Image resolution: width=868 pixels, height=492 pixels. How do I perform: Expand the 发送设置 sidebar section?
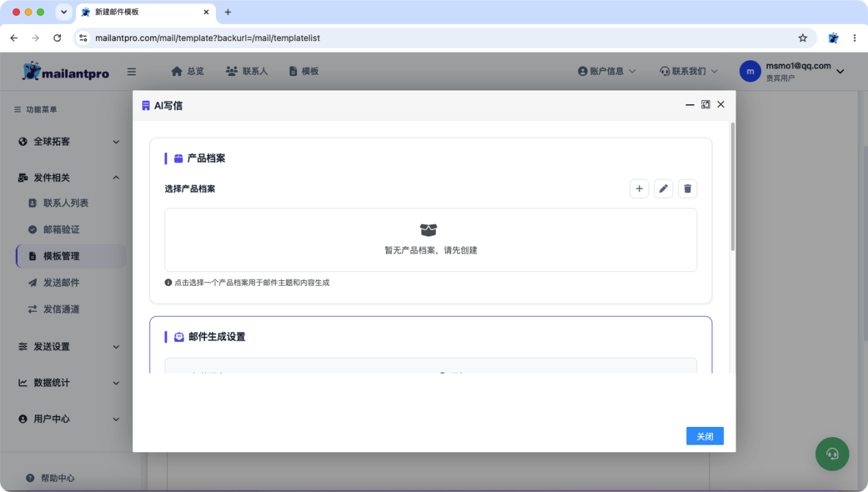click(x=69, y=347)
